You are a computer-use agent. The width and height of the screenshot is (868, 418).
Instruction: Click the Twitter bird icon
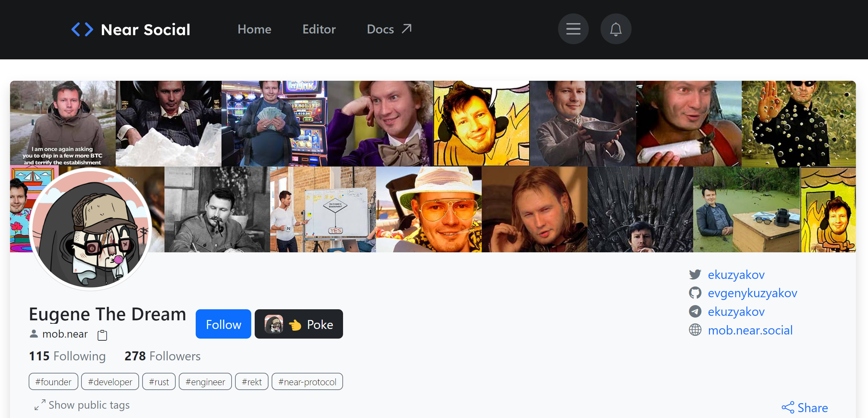click(695, 274)
